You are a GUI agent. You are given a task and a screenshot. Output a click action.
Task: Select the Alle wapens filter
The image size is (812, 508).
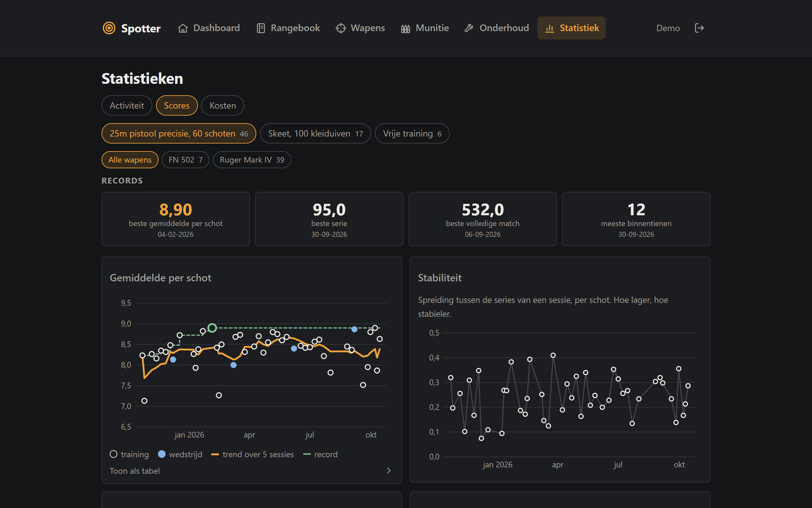[x=130, y=160]
